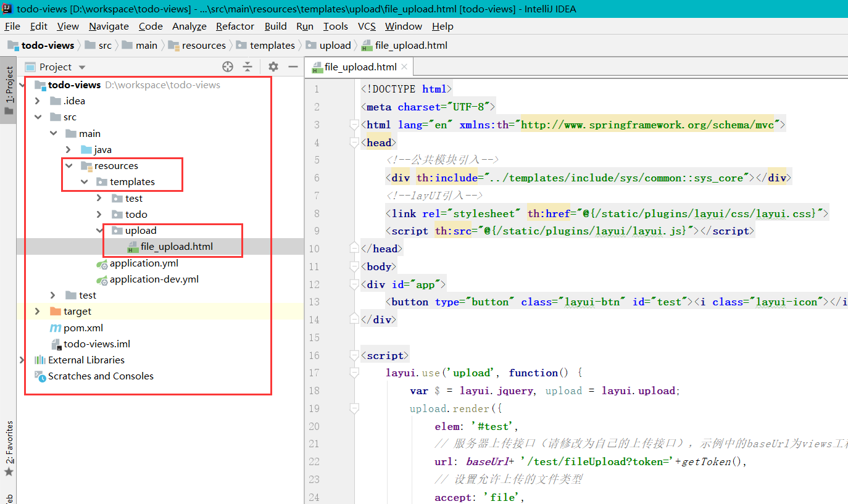
Task: Expand the todo folder arrow
Action: (x=99, y=214)
